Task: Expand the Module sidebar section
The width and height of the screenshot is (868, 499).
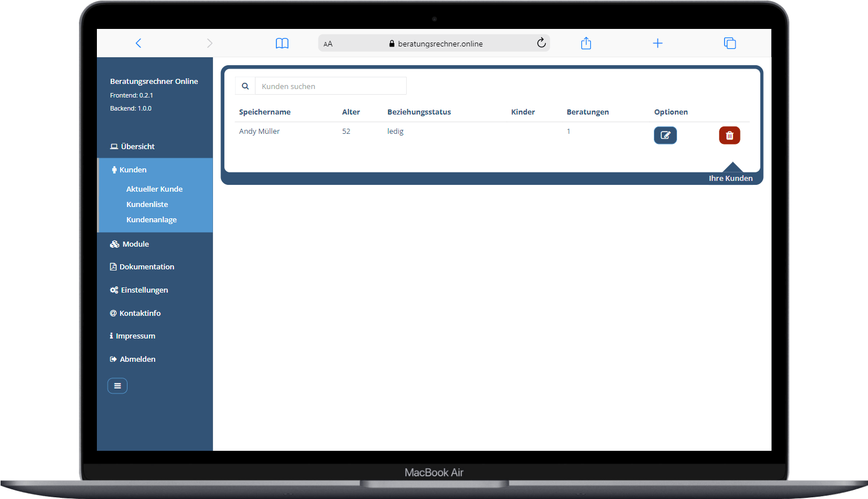Action: click(x=135, y=244)
